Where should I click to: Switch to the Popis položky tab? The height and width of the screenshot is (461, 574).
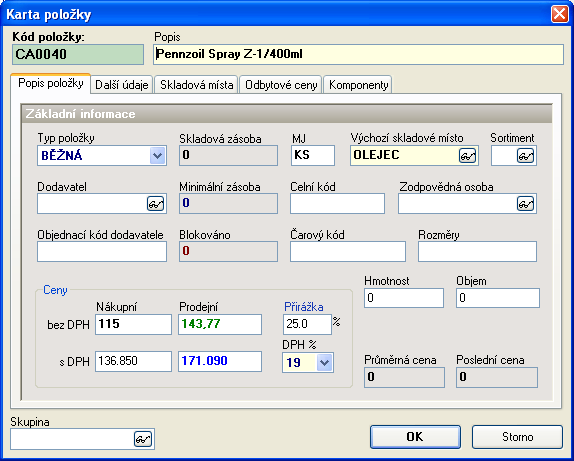click(x=51, y=83)
